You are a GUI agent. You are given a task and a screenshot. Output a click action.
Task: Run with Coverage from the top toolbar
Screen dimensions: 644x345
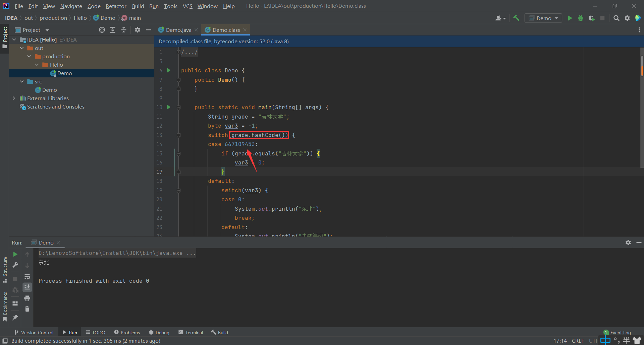[x=591, y=18]
